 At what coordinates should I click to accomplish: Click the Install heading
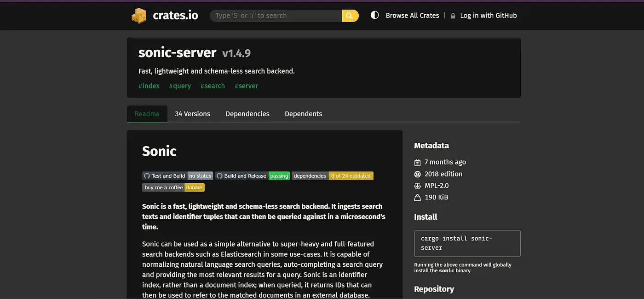tap(425, 217)
